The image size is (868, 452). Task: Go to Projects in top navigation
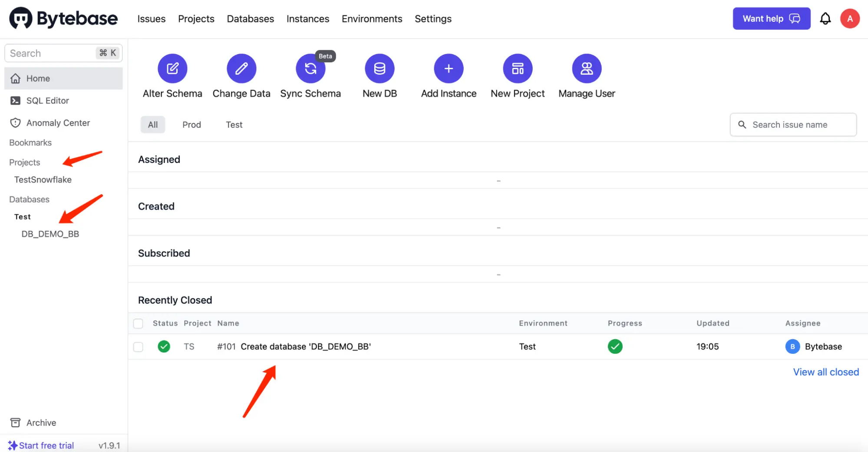pyautogui.click(x=196, y=19)
